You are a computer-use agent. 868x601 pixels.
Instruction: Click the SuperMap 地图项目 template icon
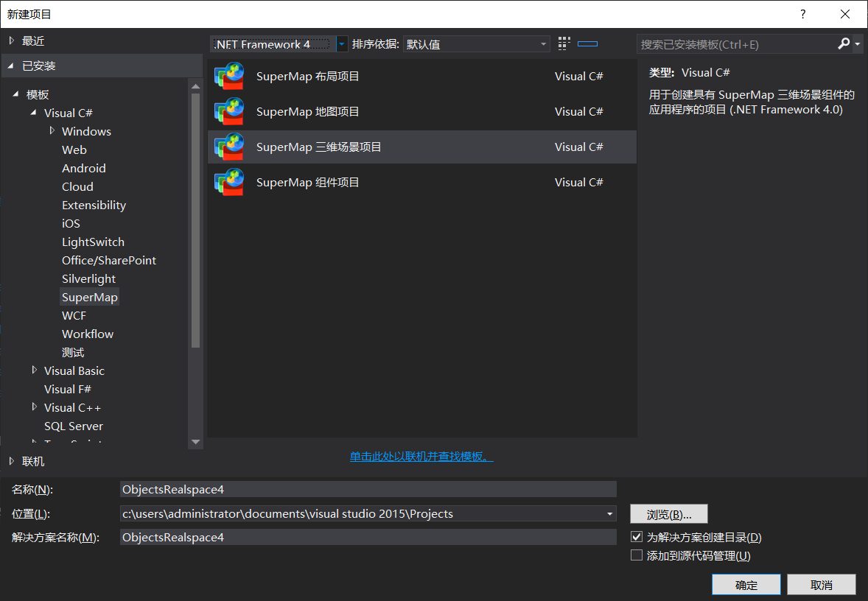coord(229,111)
